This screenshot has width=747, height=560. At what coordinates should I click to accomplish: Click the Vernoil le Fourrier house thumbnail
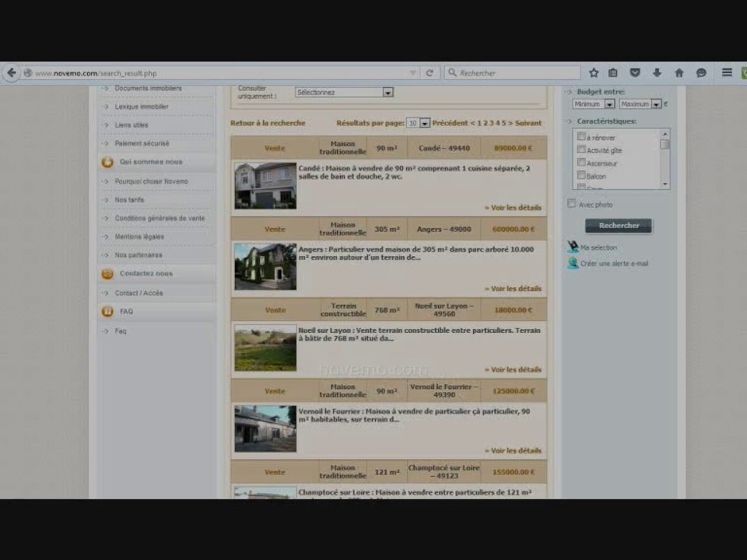point(265,429)
